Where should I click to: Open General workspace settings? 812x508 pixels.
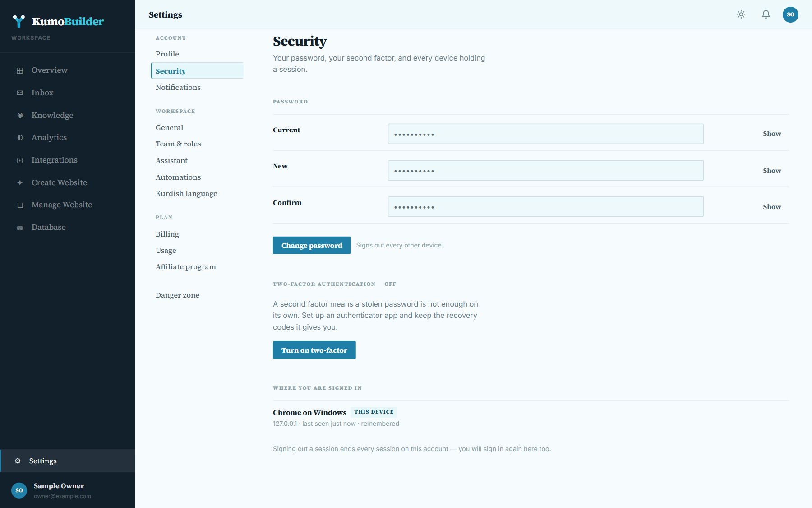(x=197, y=128)
